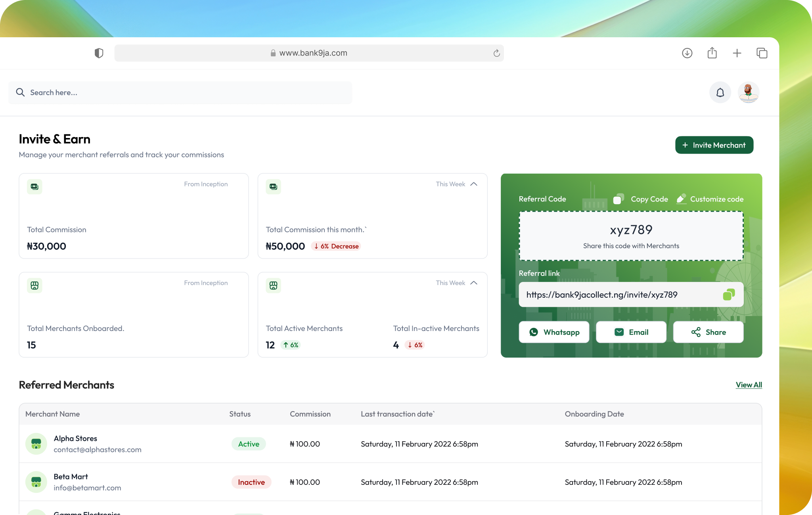Click the search magnifier icon

pos(20,92)
